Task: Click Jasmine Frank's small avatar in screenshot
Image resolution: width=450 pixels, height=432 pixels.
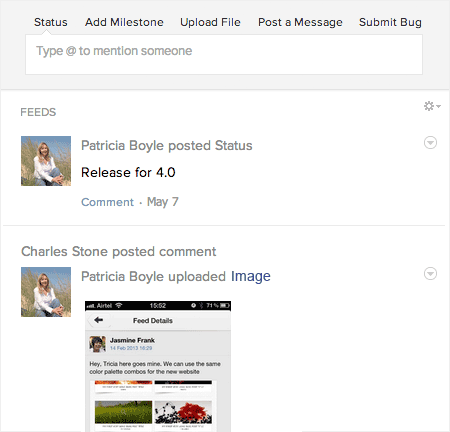Action: (x=97, y=344)
